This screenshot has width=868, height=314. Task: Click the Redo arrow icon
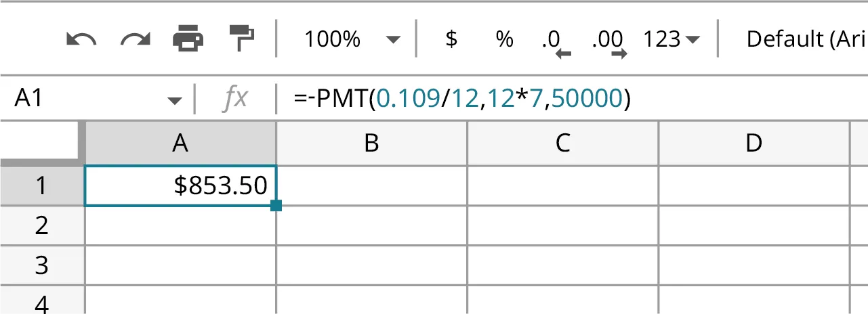point(135,39)
